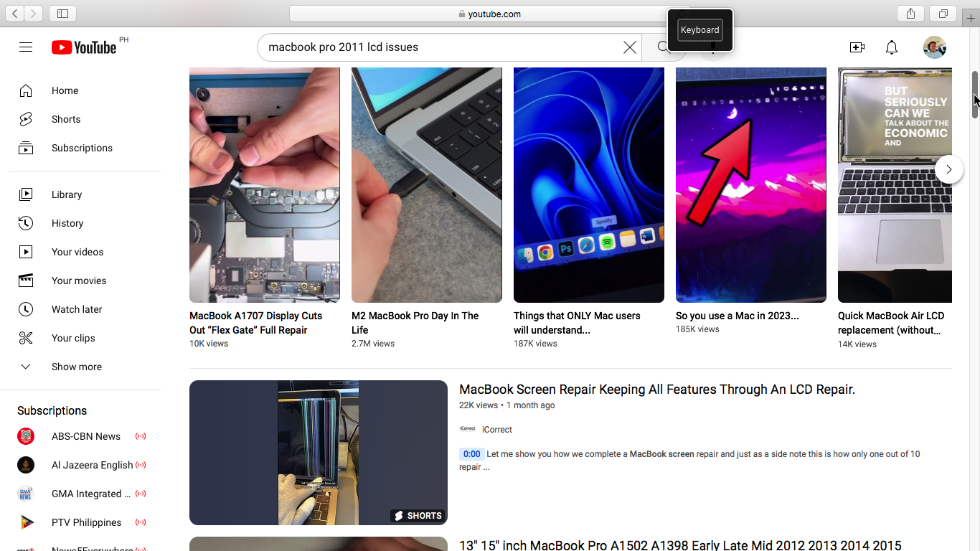Click the magnifier search button
The image size is (980, 551).
(x=664, y=47)
